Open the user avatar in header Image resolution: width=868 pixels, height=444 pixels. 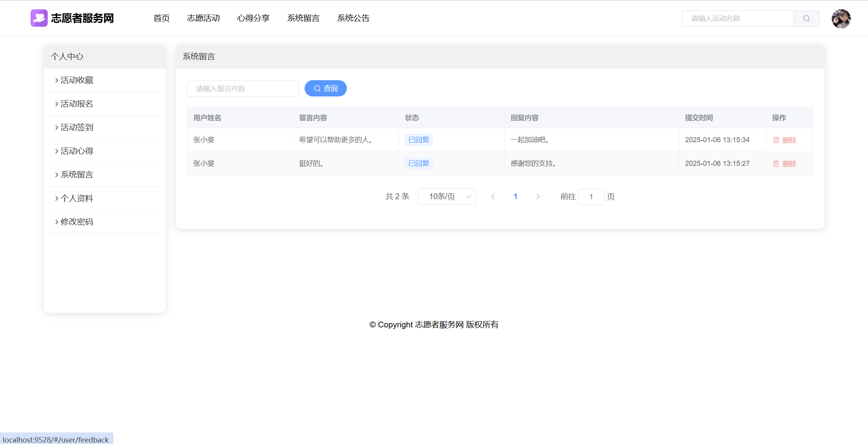pyautogui.click(x=841, y=19)
